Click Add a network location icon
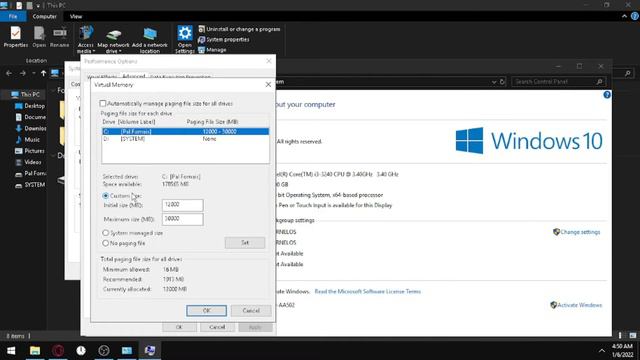This screenshot has height=360, width=640. (x=150, y=40)
